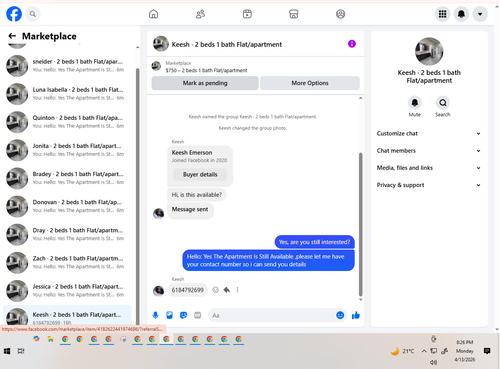Click the Keesh Emerson profile name
500x369 pixels.
tap(192, 152)
